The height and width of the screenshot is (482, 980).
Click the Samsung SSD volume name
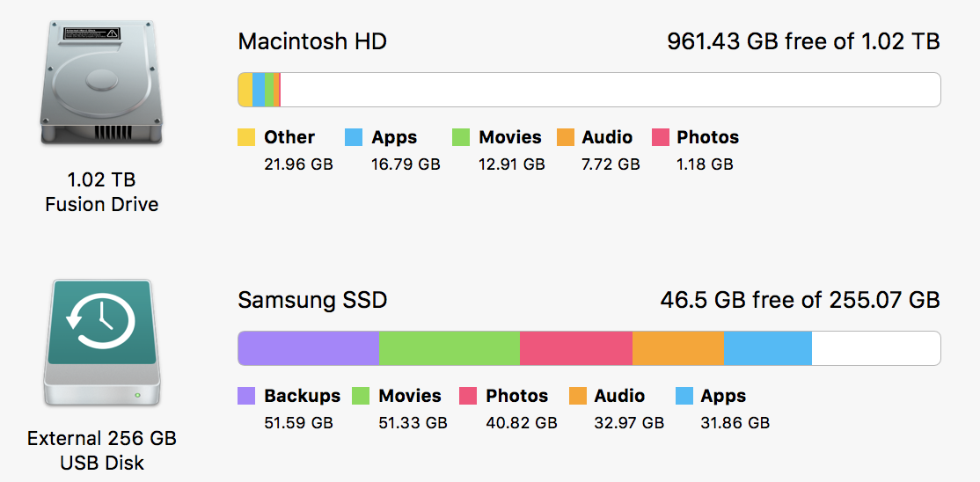tap(312, 301)
